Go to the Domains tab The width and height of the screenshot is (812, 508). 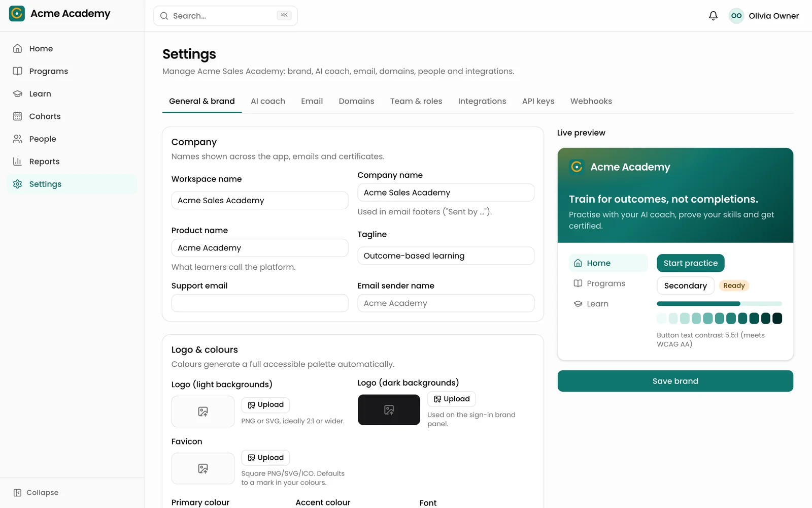tap(356, 101)
